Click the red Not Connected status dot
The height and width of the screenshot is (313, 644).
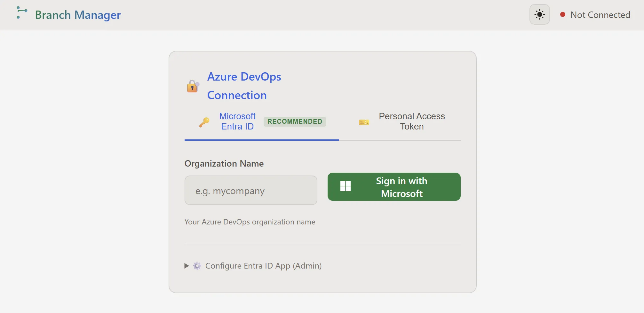(x=563, y=14)
